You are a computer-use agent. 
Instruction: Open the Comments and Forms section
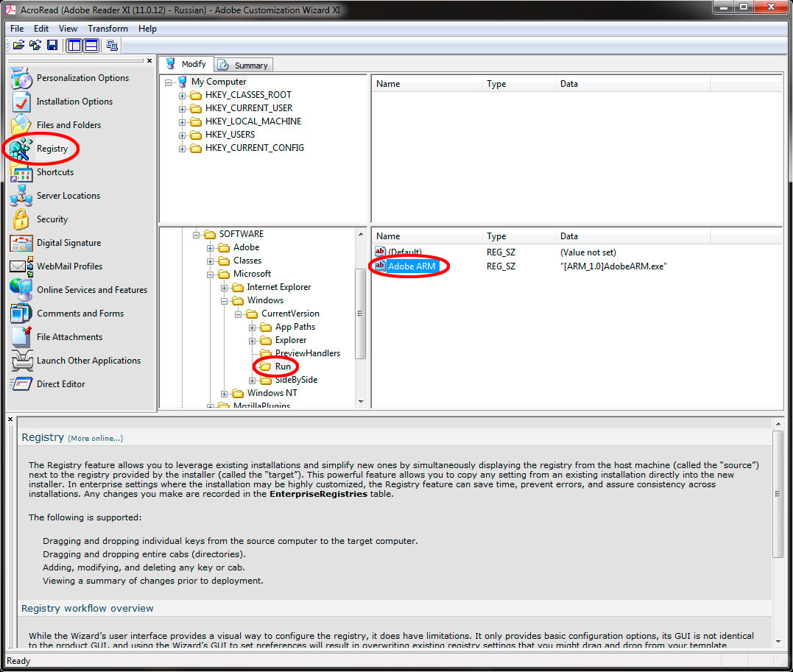click(80, 314)
